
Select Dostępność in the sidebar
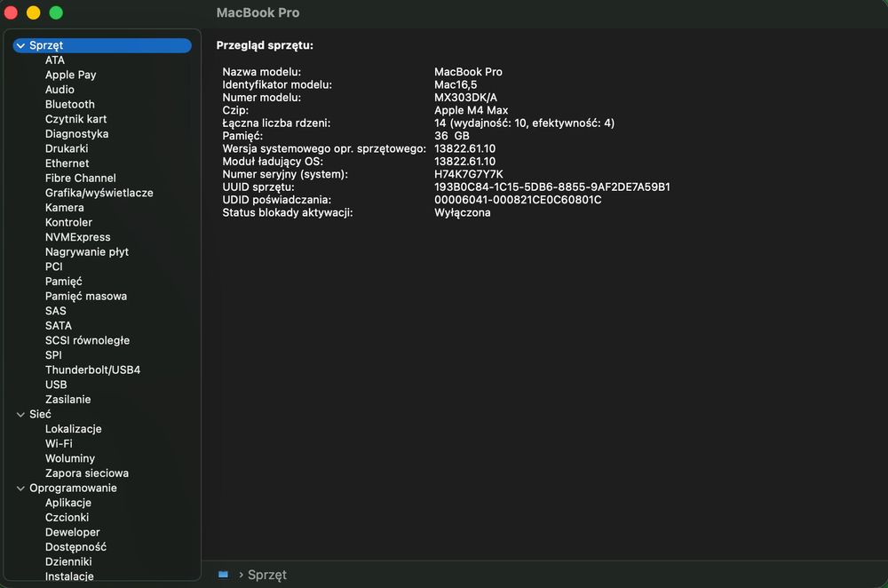pos(75,546)
